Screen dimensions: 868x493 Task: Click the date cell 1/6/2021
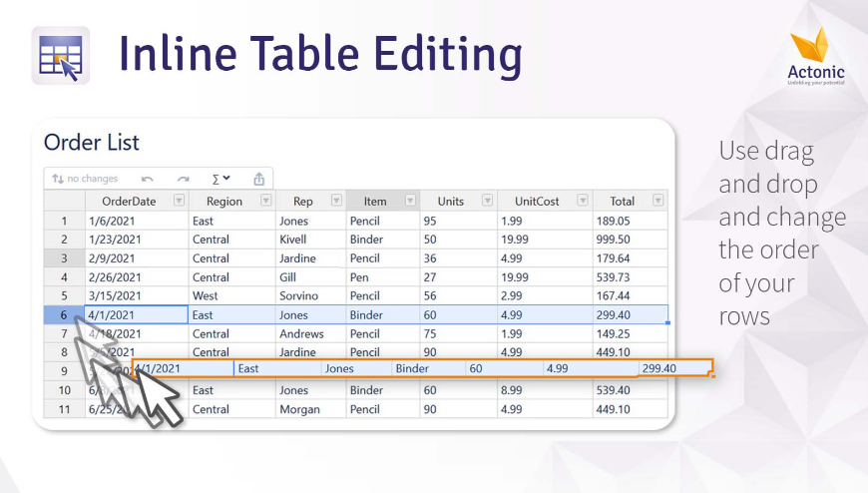(137, 221)
